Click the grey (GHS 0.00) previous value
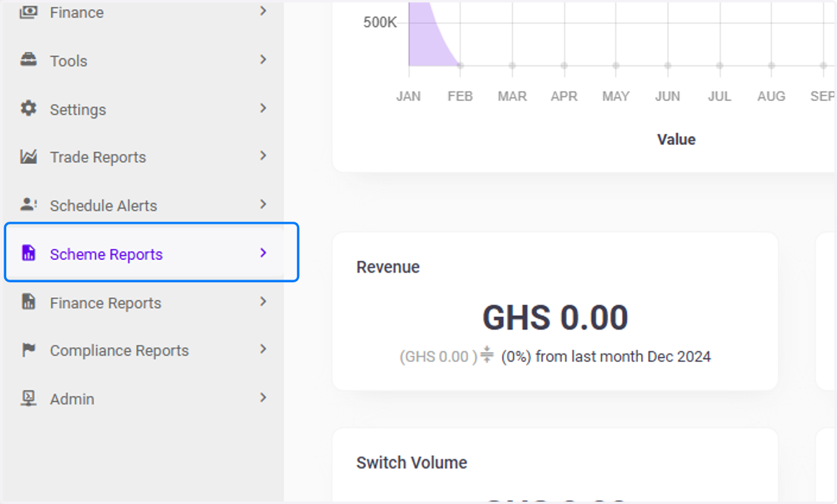The height and width of the screenshot is (504, 837). point(438,356)
